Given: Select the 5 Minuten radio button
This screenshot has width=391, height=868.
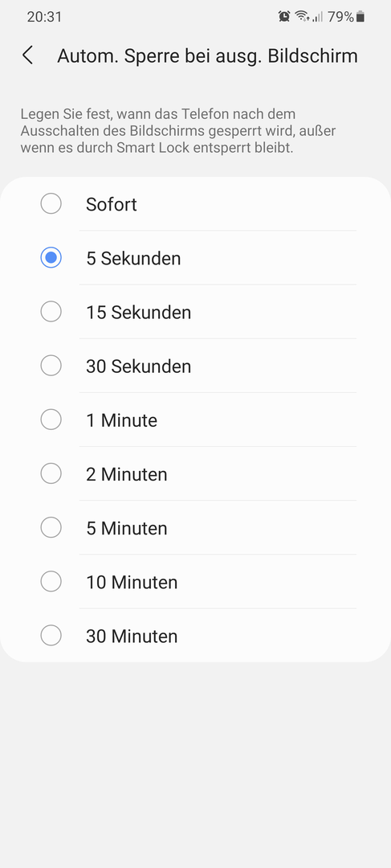Looking at the screenshot, I should pyautogui.click(x=51, y=527).
